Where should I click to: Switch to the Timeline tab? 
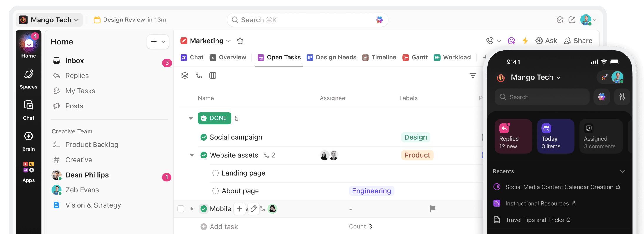(x=379, y=57)
